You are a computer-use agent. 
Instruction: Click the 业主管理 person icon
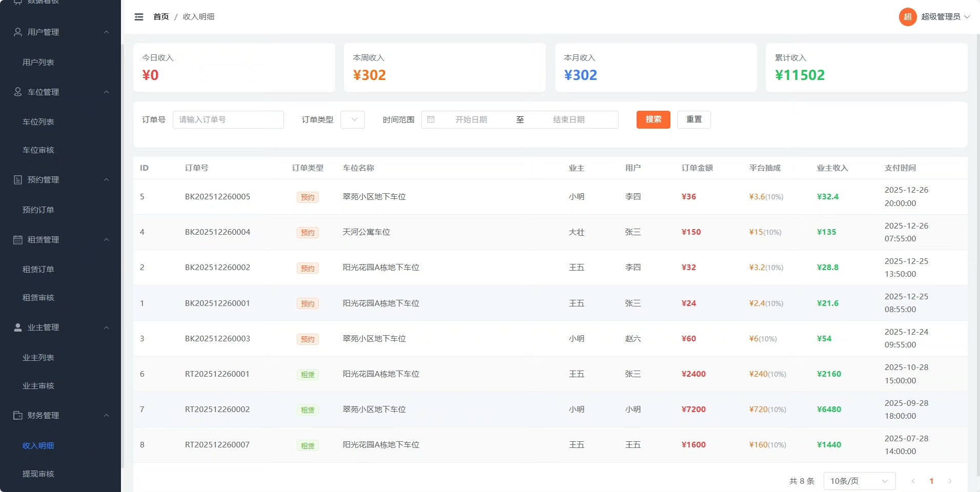pos(18,327)
